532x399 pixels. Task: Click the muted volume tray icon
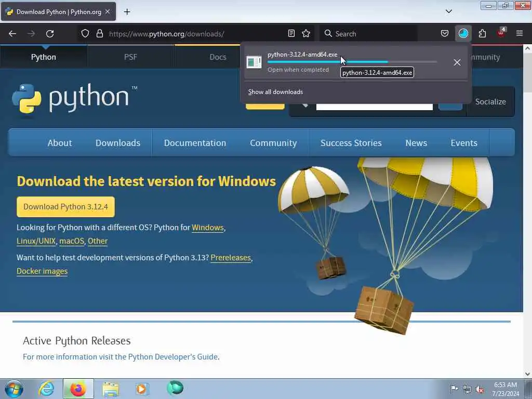tap(480, 389)
